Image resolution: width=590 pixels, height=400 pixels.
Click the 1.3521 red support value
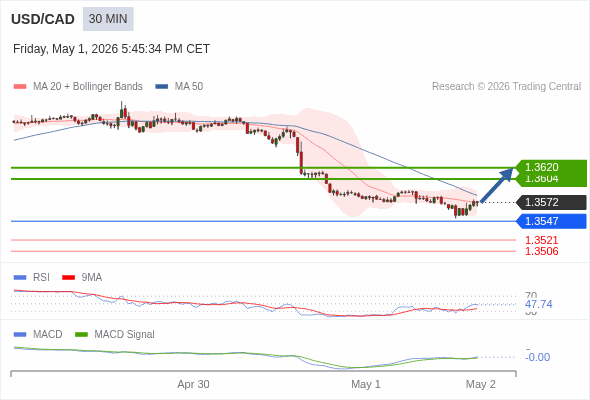pos(541,240)
